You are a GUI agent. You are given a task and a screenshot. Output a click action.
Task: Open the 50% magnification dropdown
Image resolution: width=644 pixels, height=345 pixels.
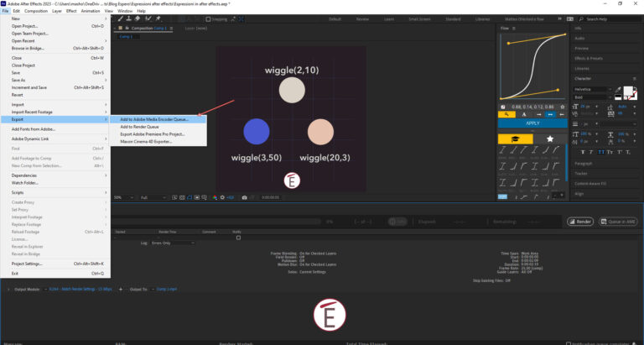[x=123, y=198]
